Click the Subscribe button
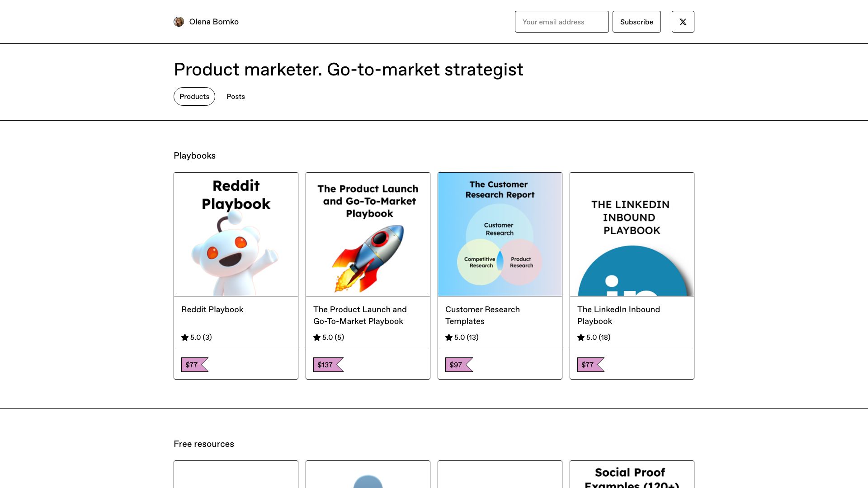 pyautogui.click(x=637, y=21)
